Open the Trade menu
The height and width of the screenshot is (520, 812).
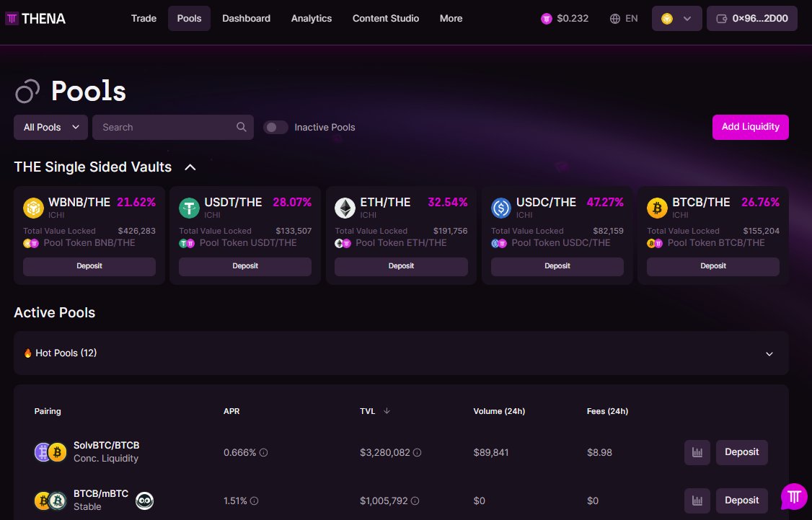144,19
